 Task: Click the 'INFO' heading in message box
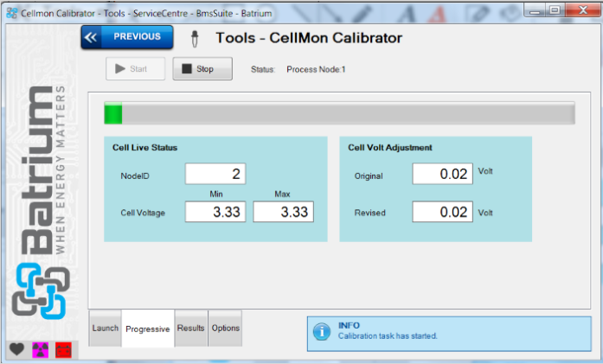point(349,326)
